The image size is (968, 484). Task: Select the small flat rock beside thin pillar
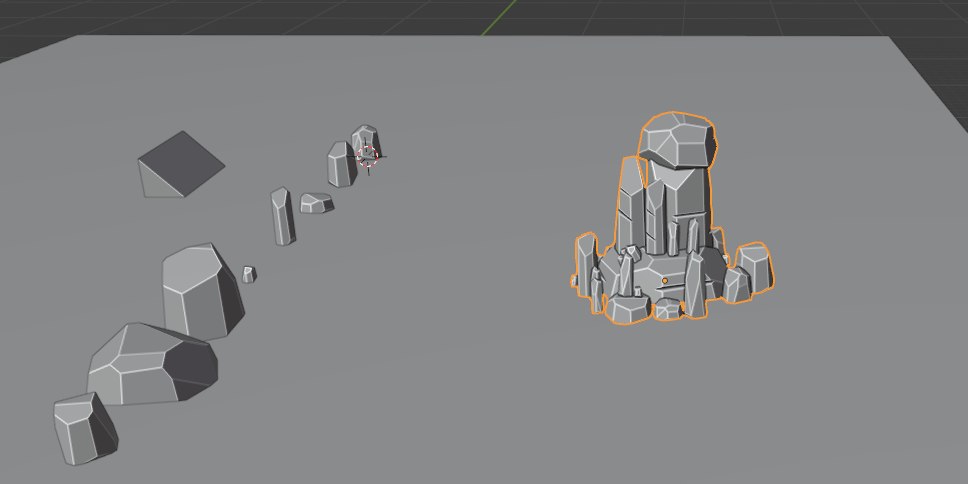point(317,203)
